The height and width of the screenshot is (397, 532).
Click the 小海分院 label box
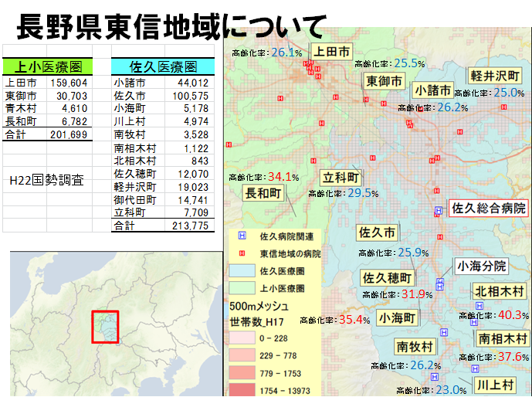(x=481, y=266)
